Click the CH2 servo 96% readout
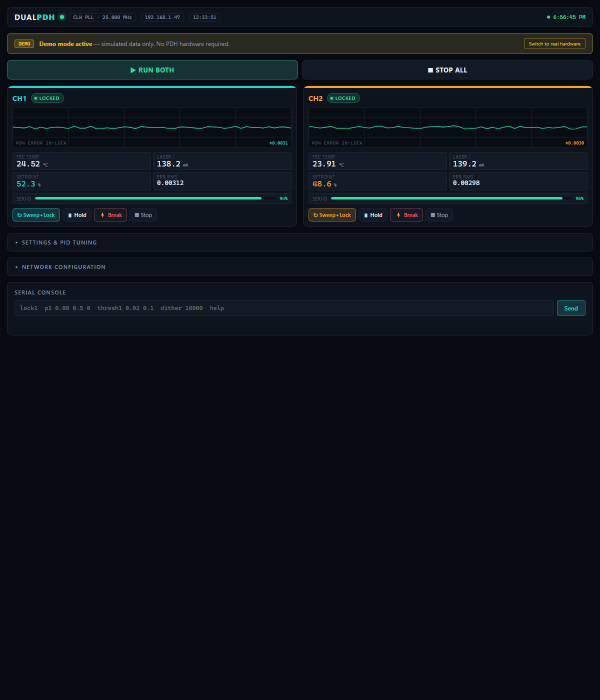 [x=579, y=198]
